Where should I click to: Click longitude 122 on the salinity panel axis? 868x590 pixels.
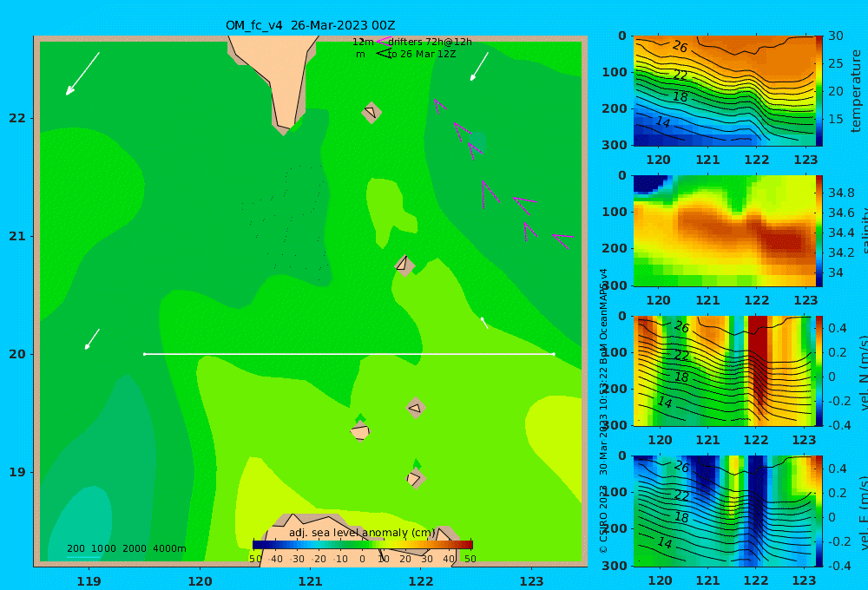click(x=757, y=300)
